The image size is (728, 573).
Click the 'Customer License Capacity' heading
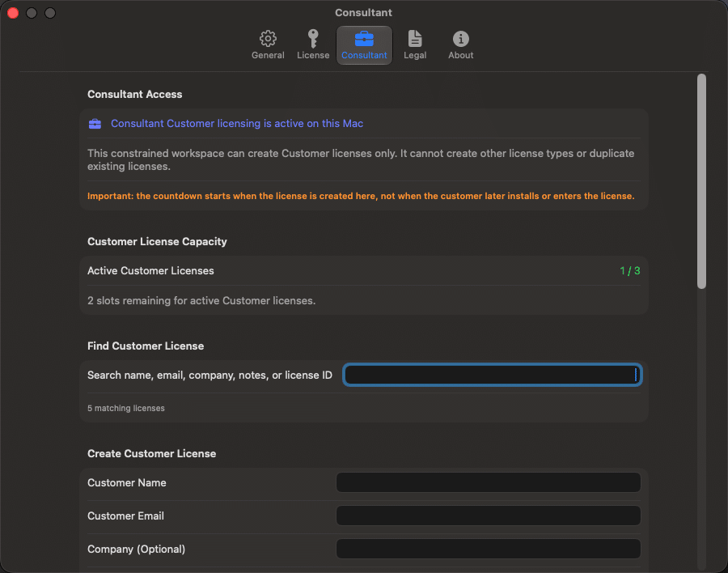pyautogui.click(x=157, y=242)
